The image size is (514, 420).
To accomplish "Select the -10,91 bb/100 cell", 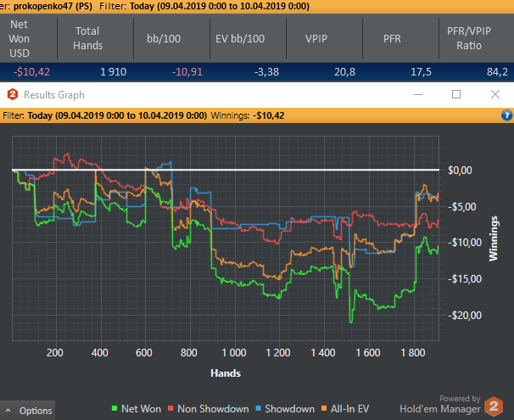I will coord(187,72).
